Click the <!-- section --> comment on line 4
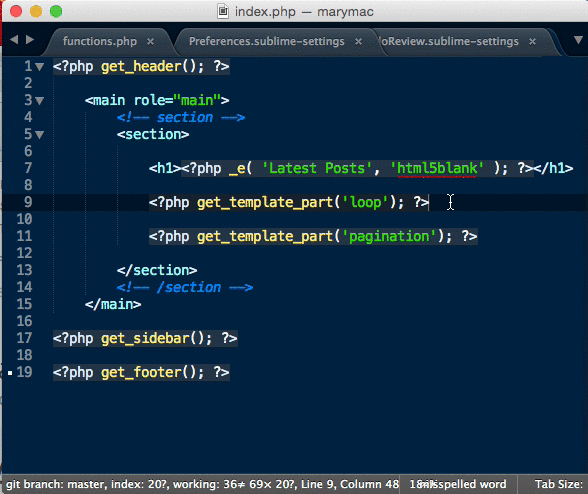This screenshot has width=588, height=494. (181, 118)
